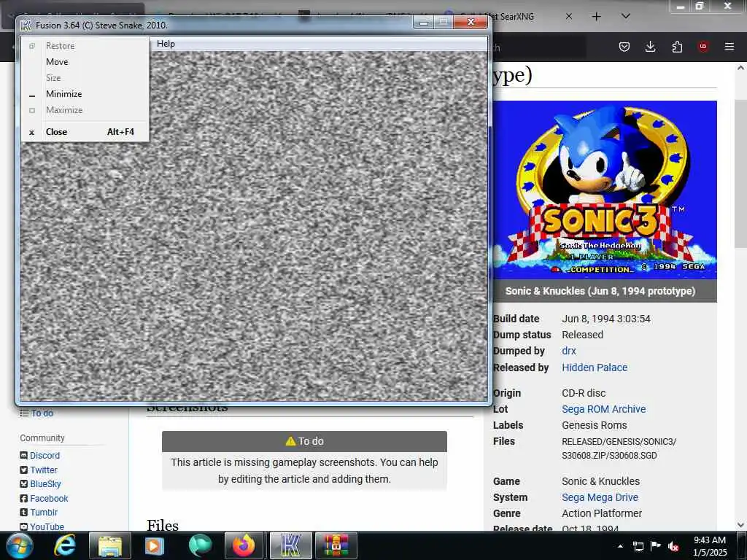Open Windows Media Player taskbar icon
Screen dimensions: 747x560
[x=154, y=545]
